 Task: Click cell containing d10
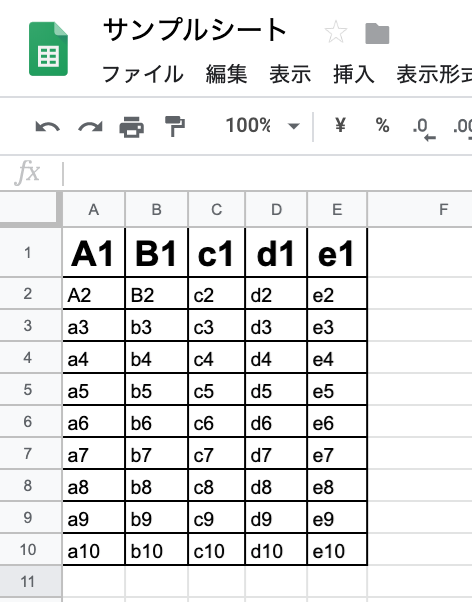[277, 549]
